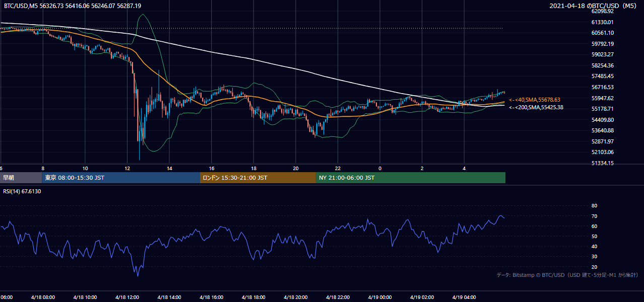Click the 4/18 22:00 date axis label
This screenshot has width=644, height=302.
pos(338,297)
